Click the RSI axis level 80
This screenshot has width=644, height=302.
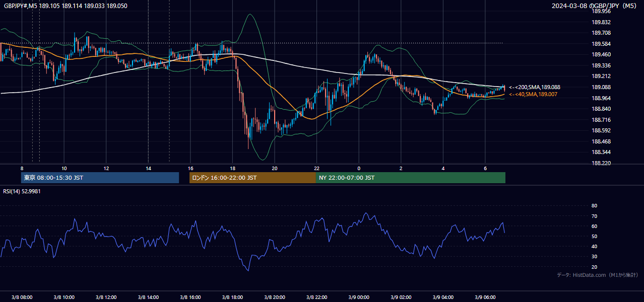click(594, 206)
